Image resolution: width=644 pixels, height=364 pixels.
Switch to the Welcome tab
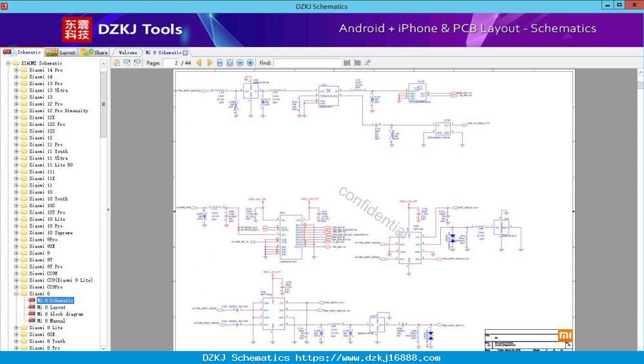click(x=128, y=52)
